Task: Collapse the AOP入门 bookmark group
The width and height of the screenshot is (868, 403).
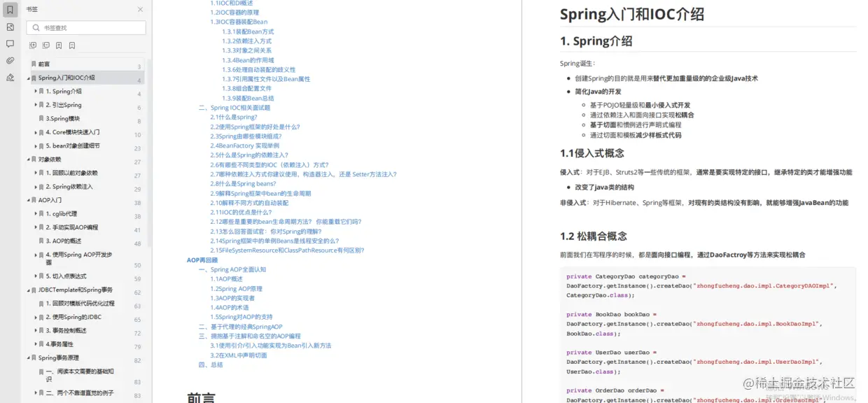Action: 29,200
